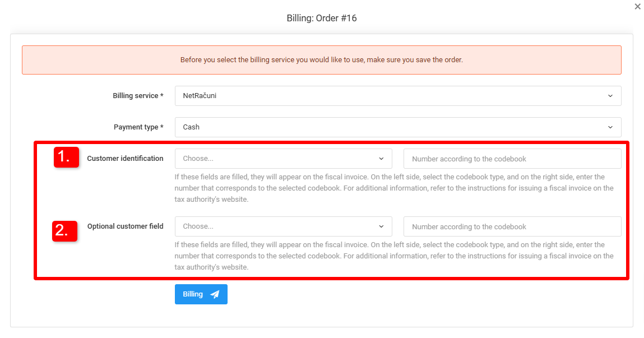The height and width of the screenshot is (338, 644).
Task: Click the chevron on Payment type dropdown
Action: pyautogui.click(x=611, y=127)
